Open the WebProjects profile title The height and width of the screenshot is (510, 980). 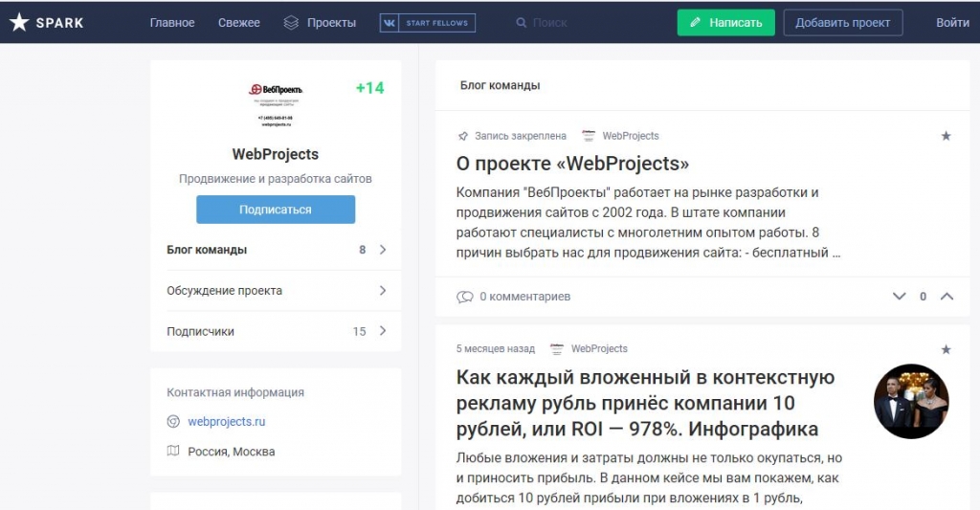[275, 154]
